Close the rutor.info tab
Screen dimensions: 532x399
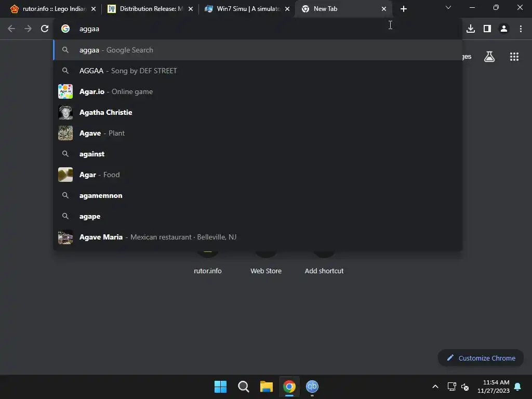pos(94,9)
